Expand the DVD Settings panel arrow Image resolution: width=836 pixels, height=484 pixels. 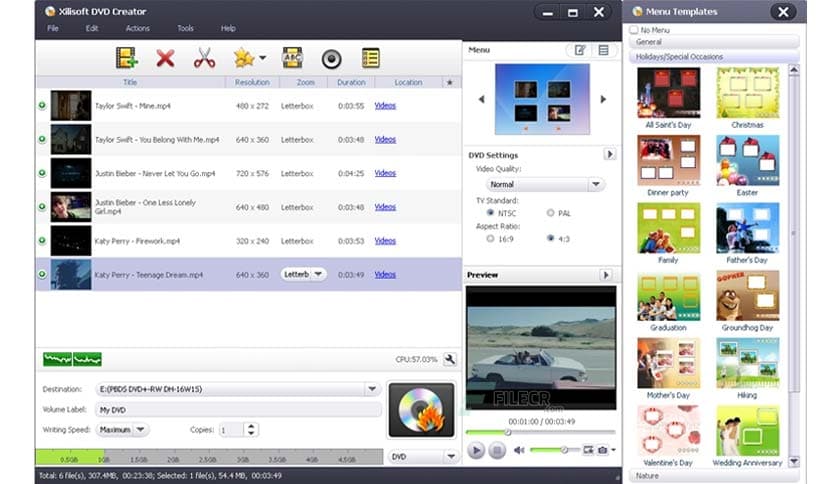pos(609,155)
